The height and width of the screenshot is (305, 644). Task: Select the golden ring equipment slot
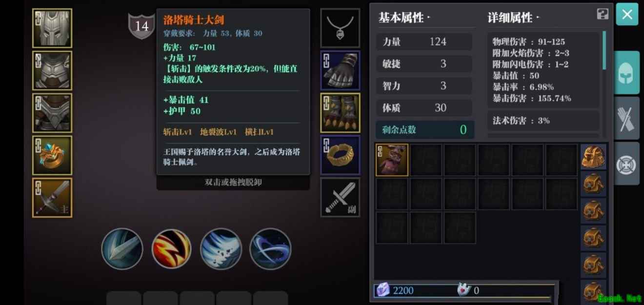[340, 155]
